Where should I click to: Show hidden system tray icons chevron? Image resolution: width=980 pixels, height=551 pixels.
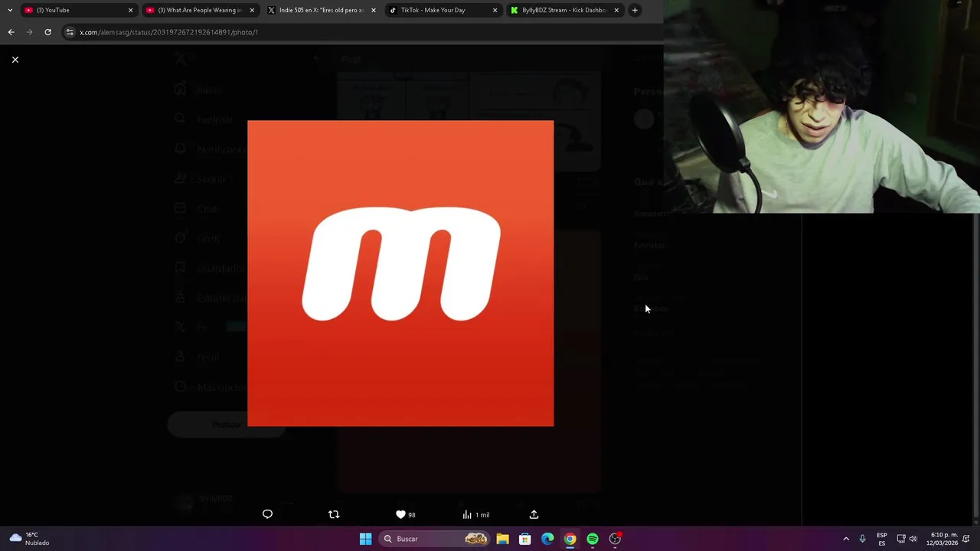click(846, 539)
